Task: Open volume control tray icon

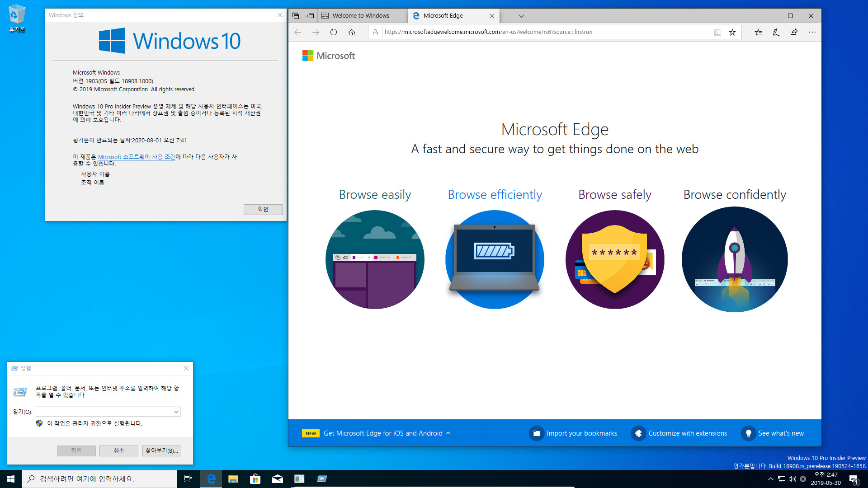Action: 793,479
